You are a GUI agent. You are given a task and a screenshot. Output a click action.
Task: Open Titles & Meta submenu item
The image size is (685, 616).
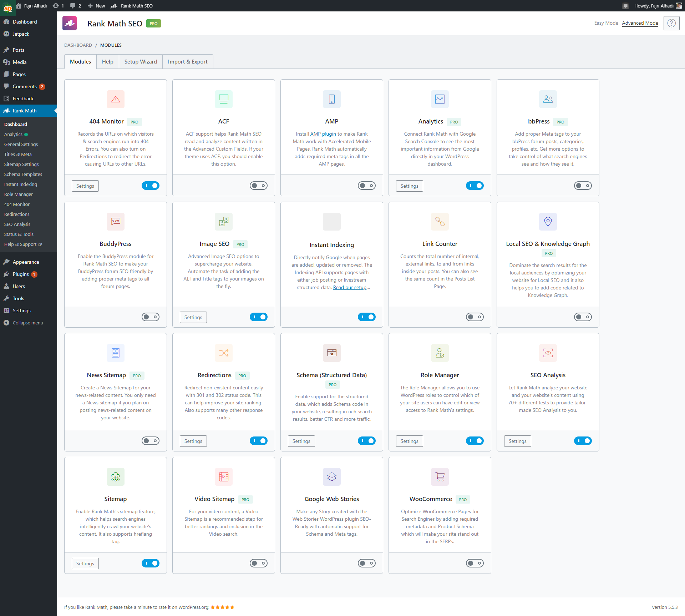(x=18, y=154)
